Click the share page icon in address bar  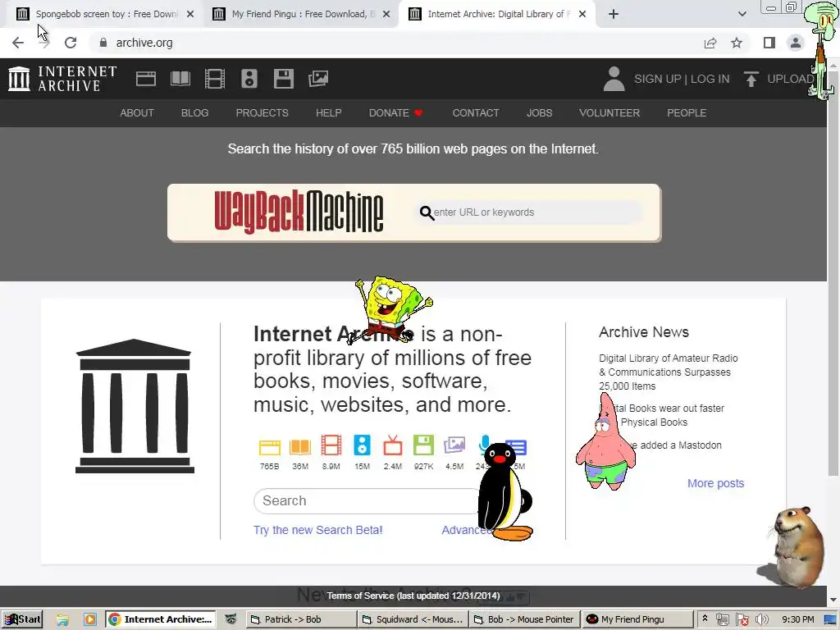coord(710,43)
